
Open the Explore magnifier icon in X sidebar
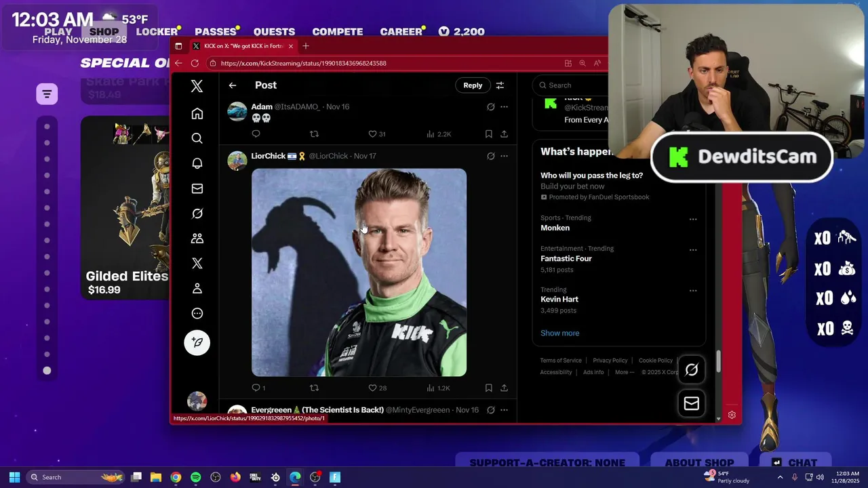point(197,138)
